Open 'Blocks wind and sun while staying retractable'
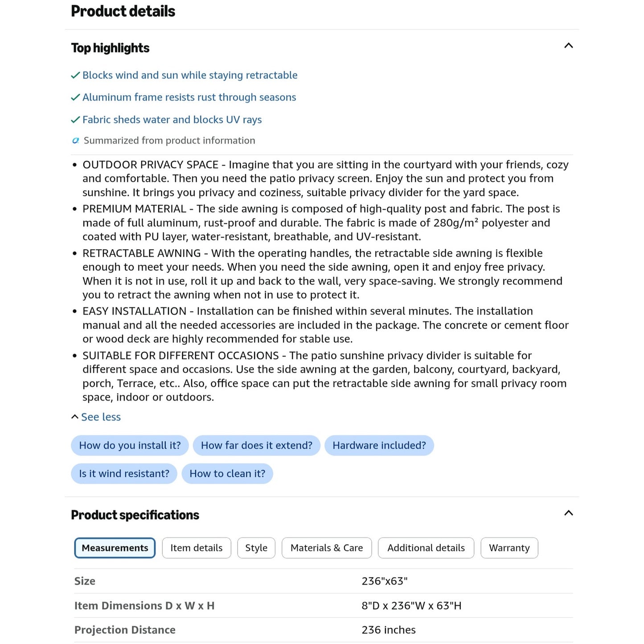Viewport: 644px width, 644px height. click(190, 75)
